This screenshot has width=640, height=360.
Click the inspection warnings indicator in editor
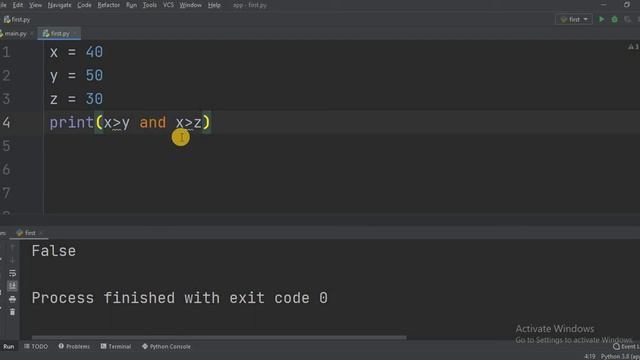[x=633, y=47]
